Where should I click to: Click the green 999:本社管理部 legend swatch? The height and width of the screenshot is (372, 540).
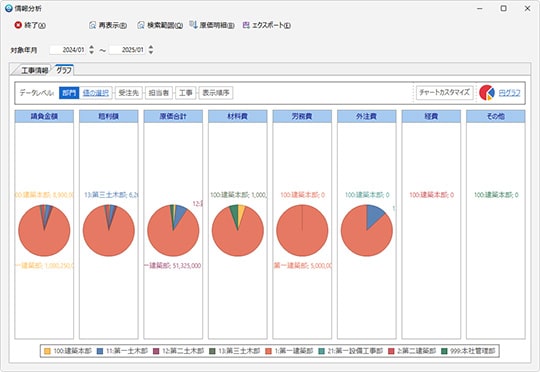click(x=444, y=351)
